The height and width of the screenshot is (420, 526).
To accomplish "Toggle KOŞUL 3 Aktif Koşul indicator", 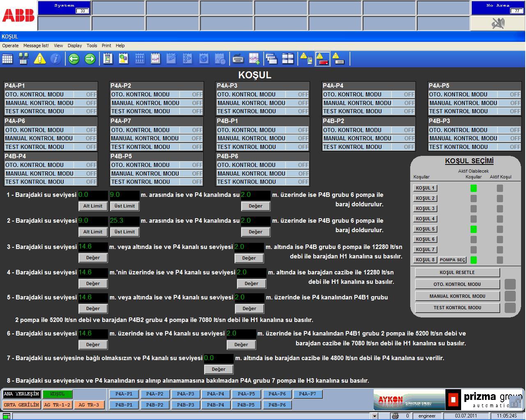I will tap(500, 209).
